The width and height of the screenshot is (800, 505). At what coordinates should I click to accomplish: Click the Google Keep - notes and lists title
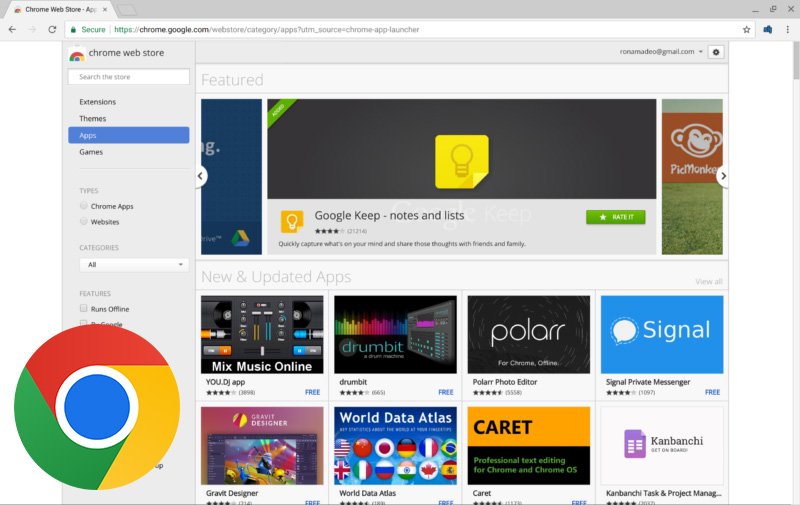click(389, 215)
